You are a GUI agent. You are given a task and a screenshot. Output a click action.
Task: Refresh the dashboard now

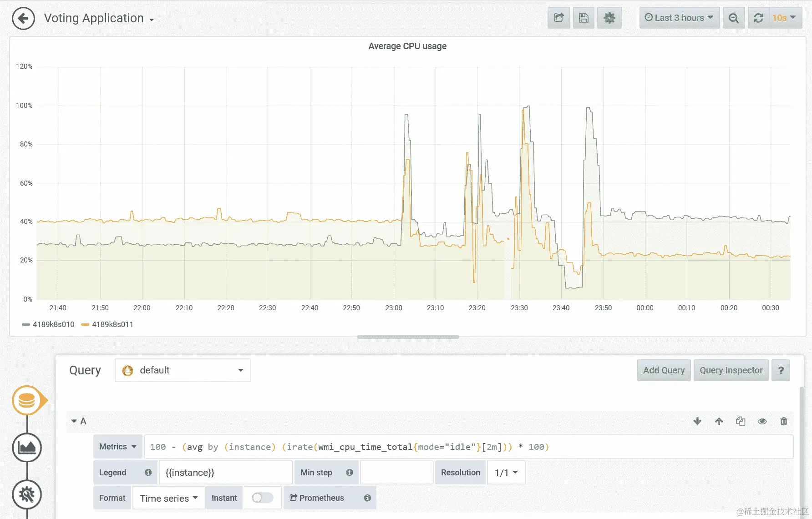tap(758, 18)
